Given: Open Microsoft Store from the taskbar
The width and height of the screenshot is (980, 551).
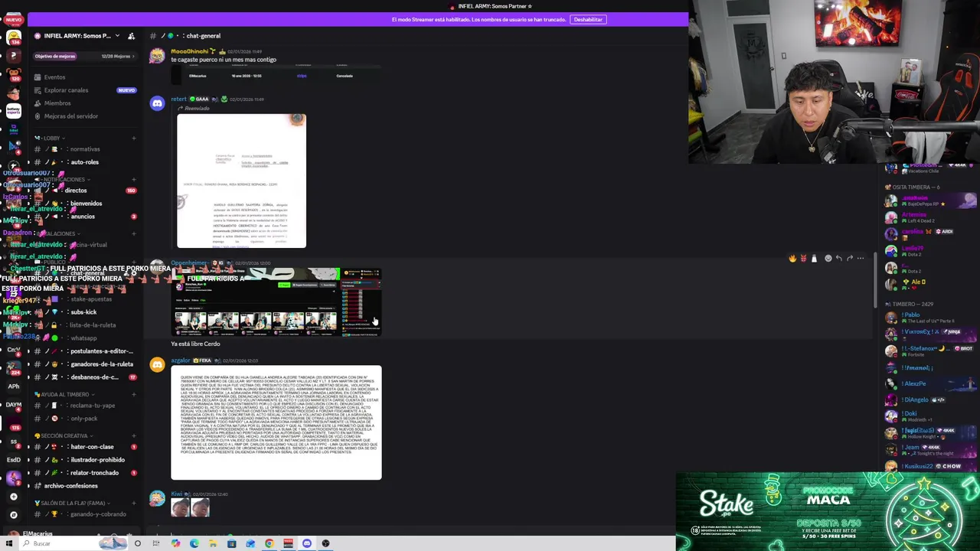Looking at the screenshot, I should click(x=231, y=543).
